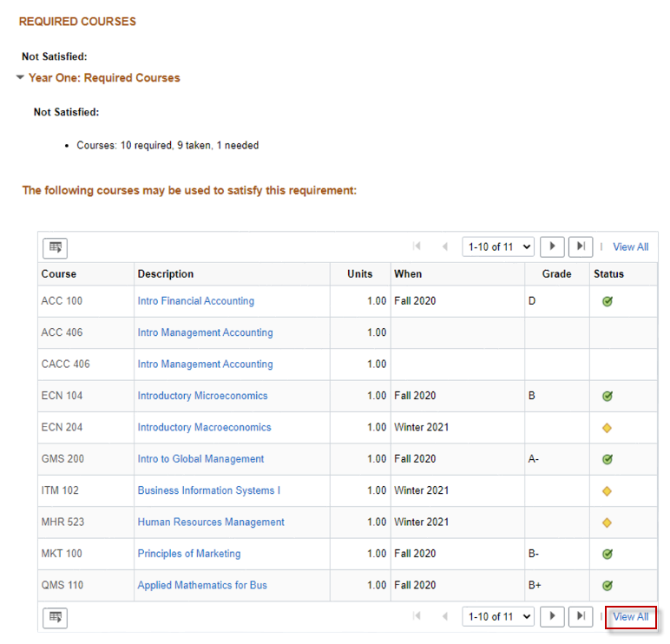Click the top grid personalize/download icon

pyautogui.click(x=56, y=248)
